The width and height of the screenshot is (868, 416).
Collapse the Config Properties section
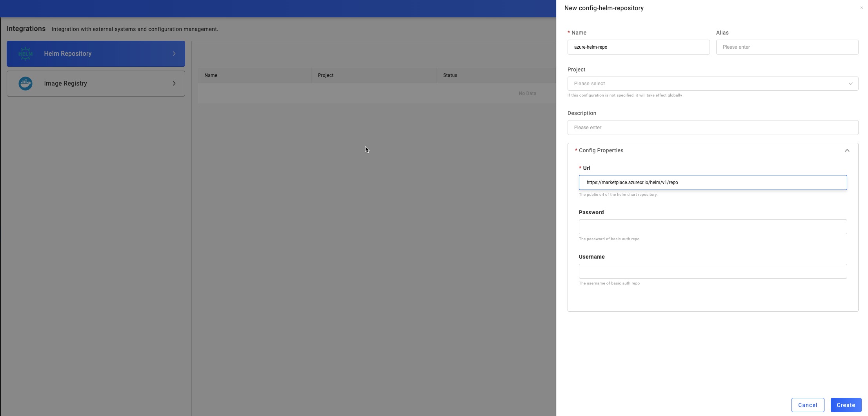pyautogui.click(x=847, y=151)
